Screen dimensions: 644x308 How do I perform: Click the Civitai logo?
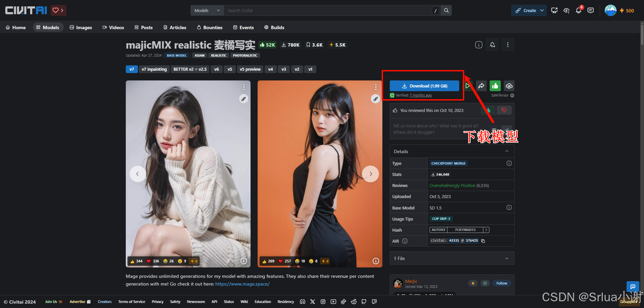pos(26,10)
